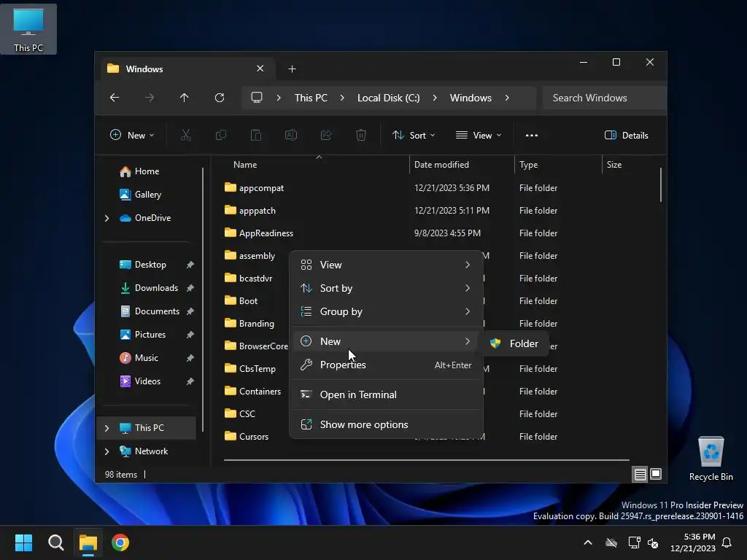Open This PC desktop icon

(28, 29)
